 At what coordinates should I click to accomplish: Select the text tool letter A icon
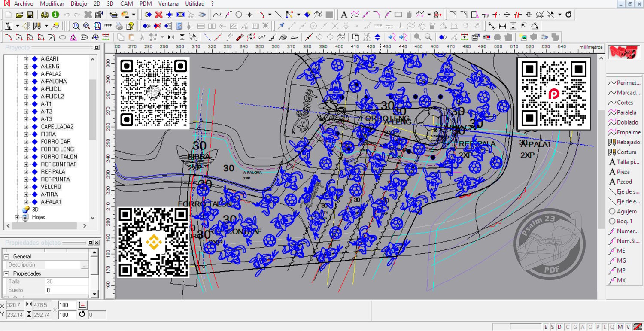344,15
